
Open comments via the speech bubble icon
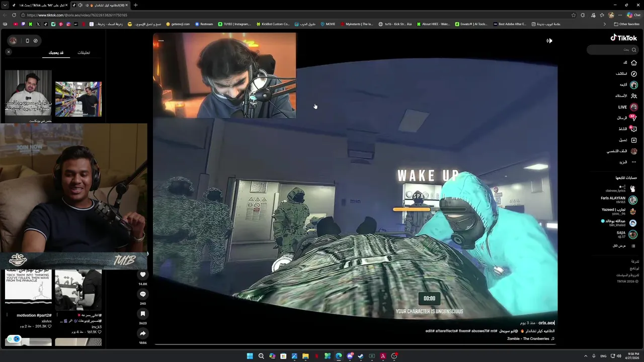click(x=143, y=294)
